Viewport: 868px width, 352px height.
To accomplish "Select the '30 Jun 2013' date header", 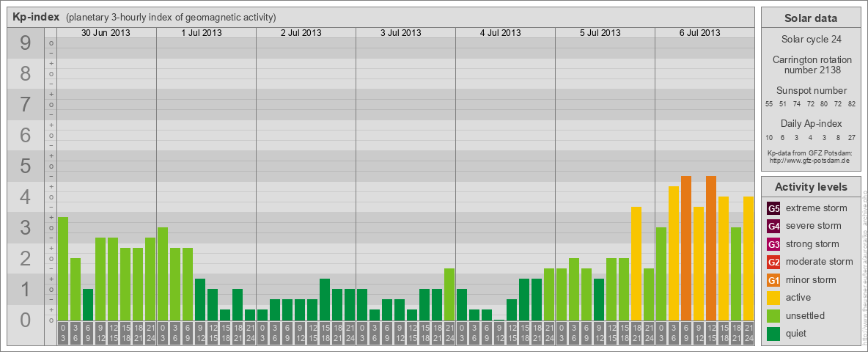I will pyautogui.click(x=106, y=33).
